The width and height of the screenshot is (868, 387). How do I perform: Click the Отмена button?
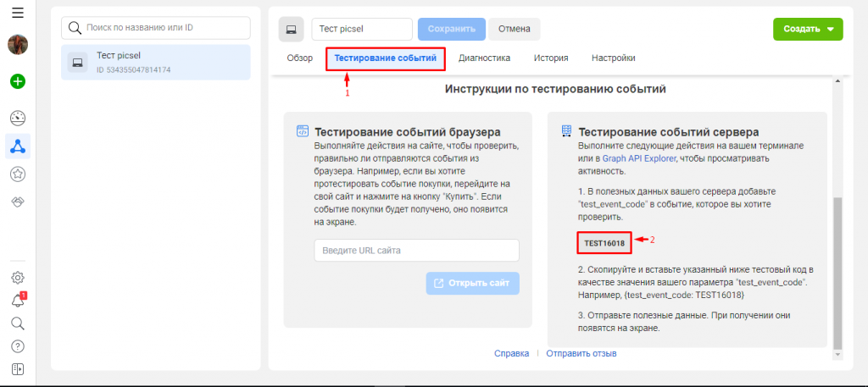(x=515, y=30)
